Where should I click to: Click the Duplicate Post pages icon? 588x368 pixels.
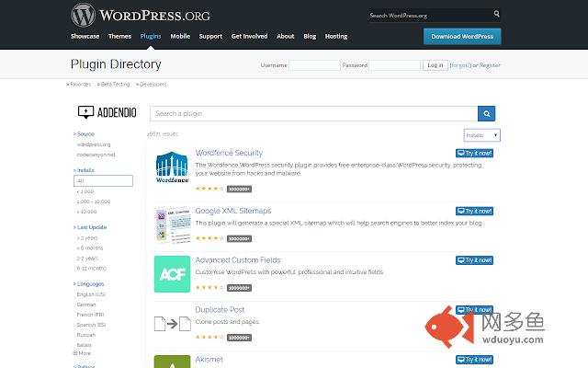click(x=173, y=324)
